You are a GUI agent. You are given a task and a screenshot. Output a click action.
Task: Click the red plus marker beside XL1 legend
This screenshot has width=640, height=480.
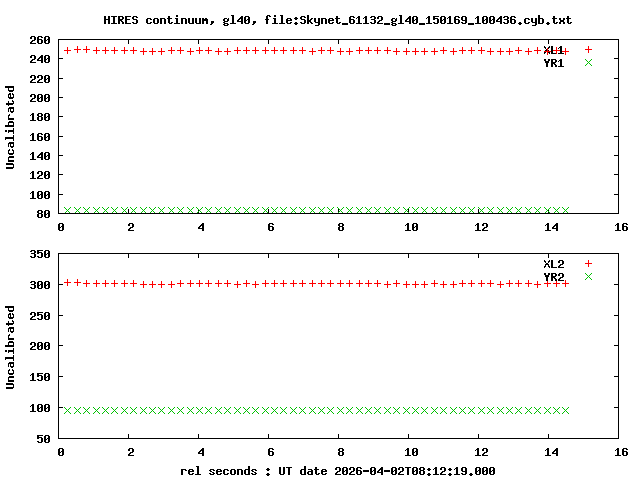point(588,49)
